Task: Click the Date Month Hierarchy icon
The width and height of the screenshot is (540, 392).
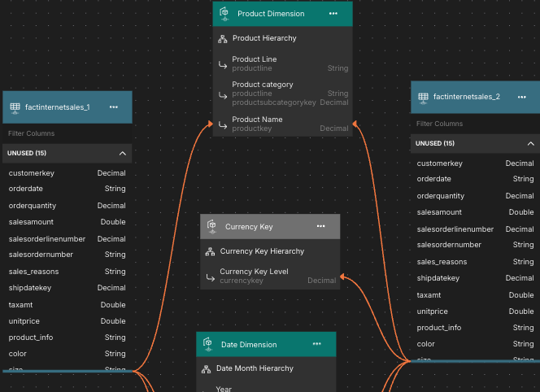Action: click(x=206, y=369)
